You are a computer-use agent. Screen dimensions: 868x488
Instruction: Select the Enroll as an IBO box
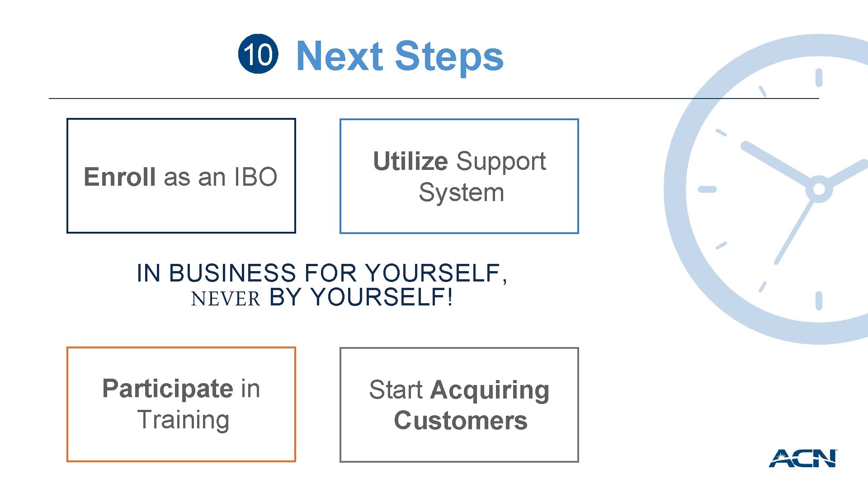pyautogui.click(x=181, y=176)
